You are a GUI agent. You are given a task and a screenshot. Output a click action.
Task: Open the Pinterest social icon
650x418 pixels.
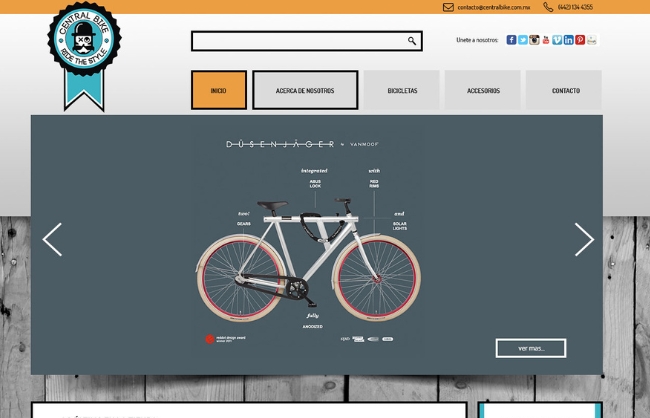[580, 40]
